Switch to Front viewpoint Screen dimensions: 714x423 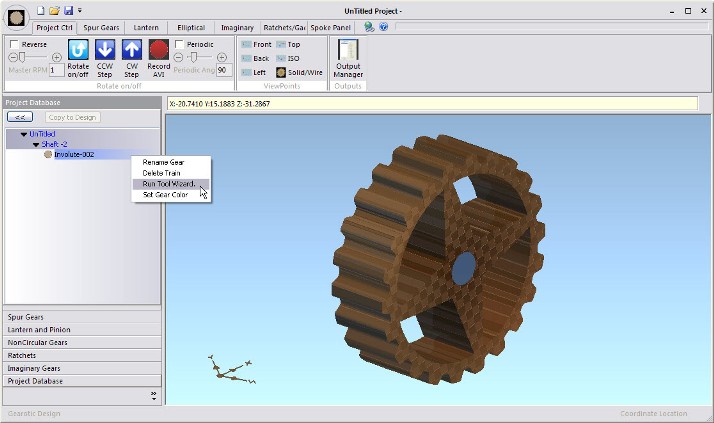256,45
